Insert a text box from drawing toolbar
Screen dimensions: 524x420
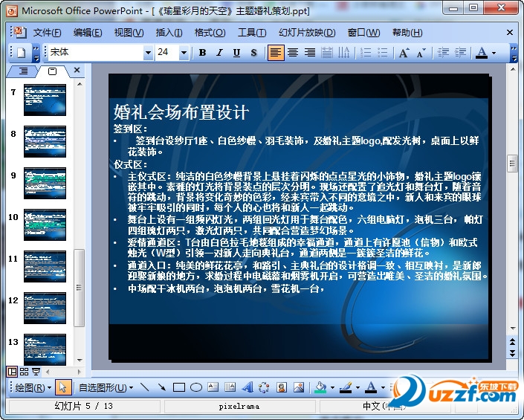pyautogui.click(x=213, y=387)
